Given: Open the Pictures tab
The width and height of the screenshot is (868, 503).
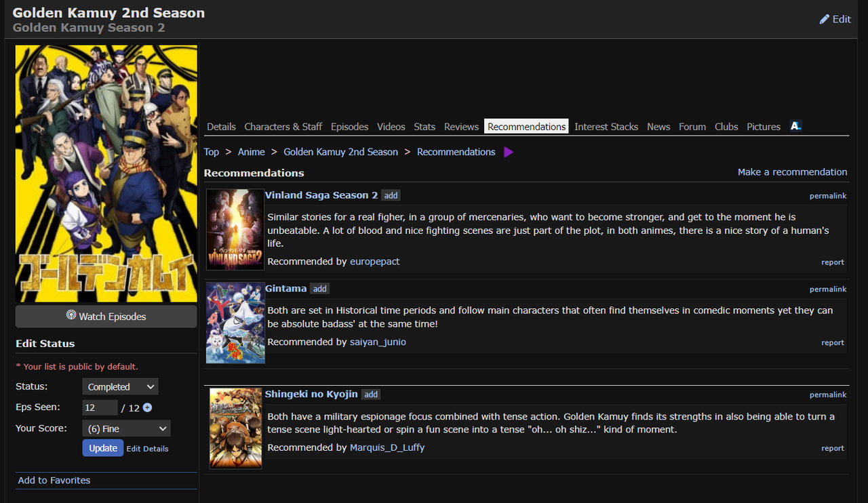Looking at the screenshot, I should coord(764,127).
